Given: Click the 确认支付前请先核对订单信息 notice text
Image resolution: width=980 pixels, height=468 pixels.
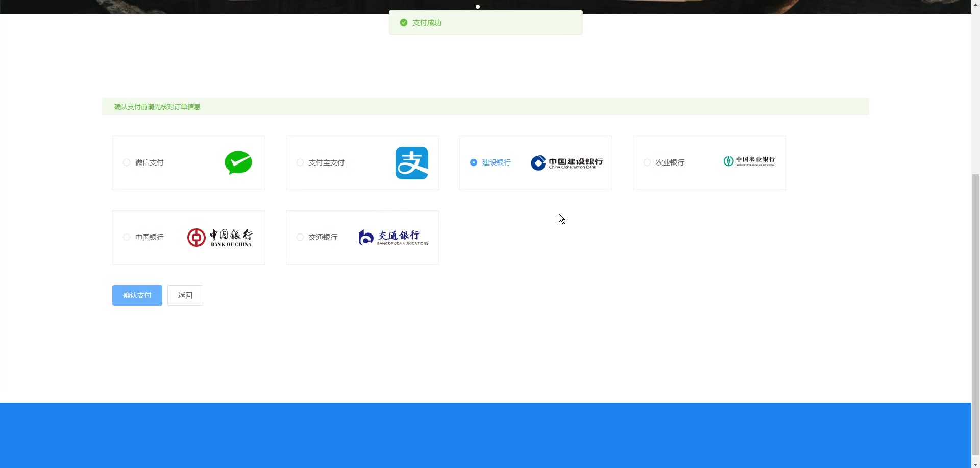Looking at the screenshot, I should click(x=157, y=107).
